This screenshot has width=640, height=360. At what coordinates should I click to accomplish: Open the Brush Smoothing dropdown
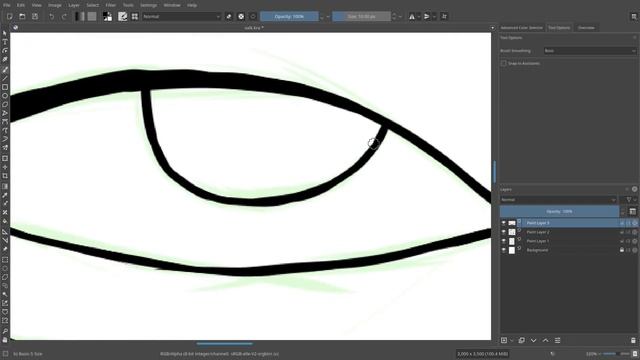590,51
